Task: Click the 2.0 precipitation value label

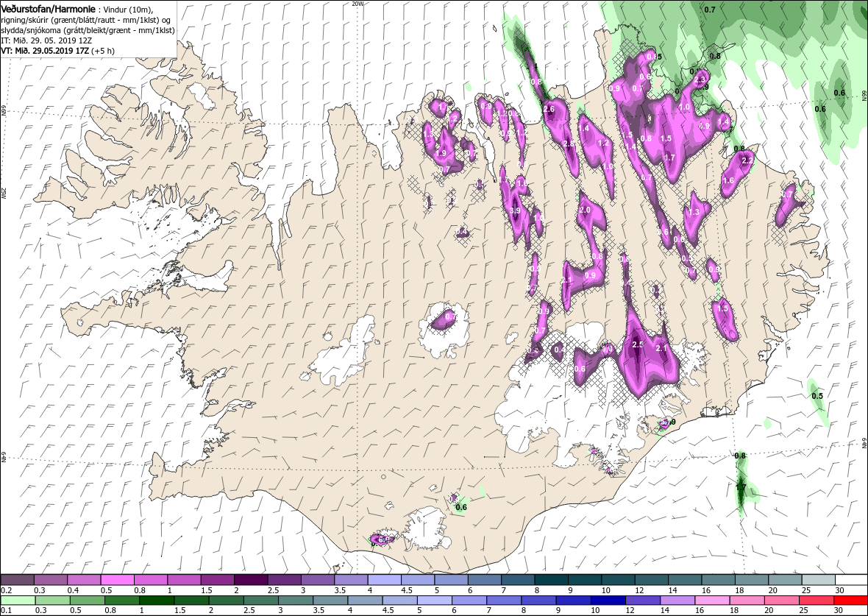Action: point(585,210)
